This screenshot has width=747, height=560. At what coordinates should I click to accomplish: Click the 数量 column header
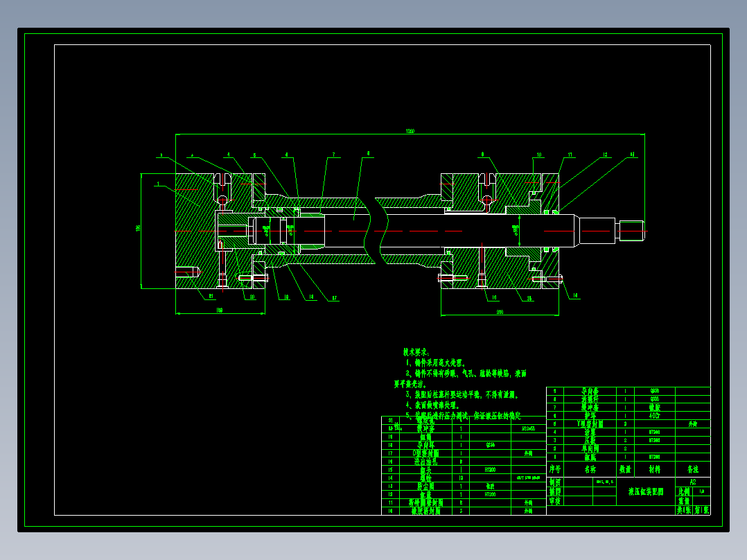coord(625,469)
